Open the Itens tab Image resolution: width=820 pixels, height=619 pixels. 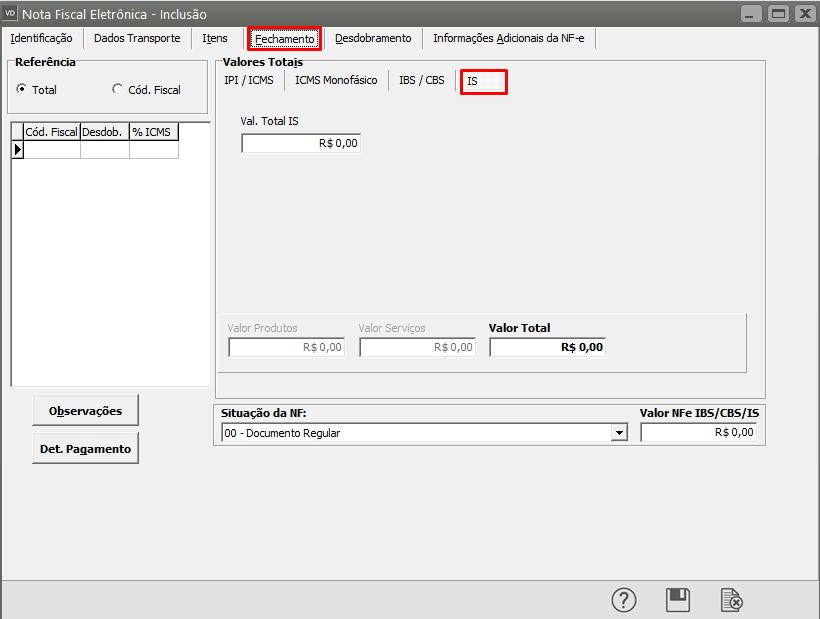point(215,38)
